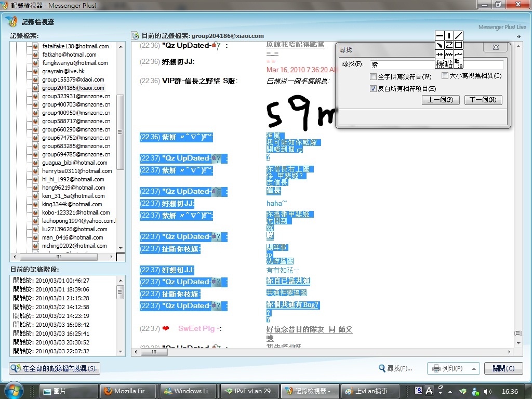The width and height of the screenshot is (532, 399).
Task: Select the horizontal stroke in IME pad
Action: [x=440, y=36]
